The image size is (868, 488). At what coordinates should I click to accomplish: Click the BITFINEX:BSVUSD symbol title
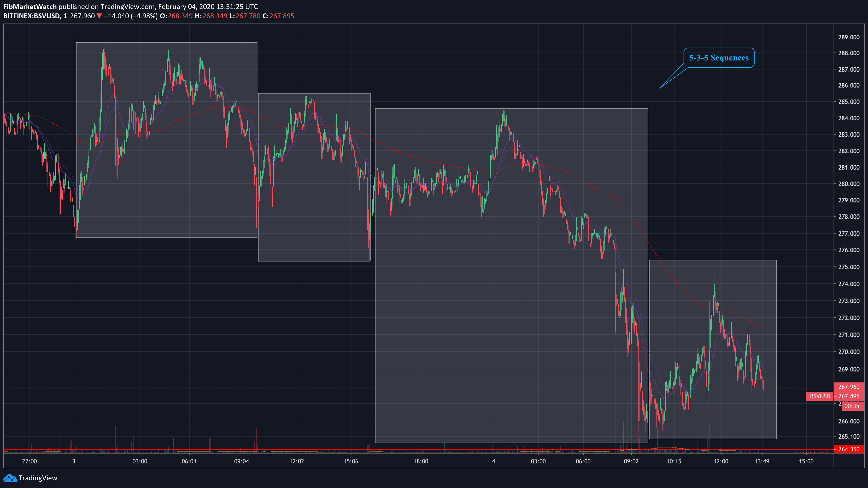[x=32, y=16]
